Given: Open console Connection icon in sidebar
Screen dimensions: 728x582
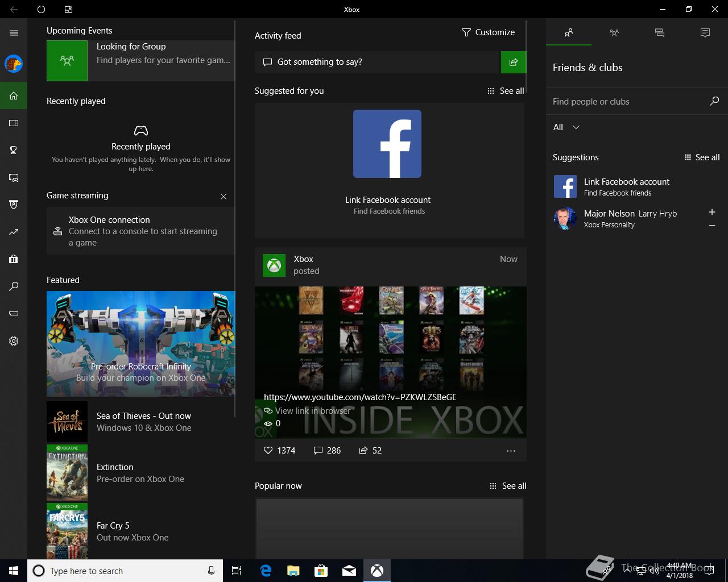Looking at the screenshot, I should click(x=14, y=314).
